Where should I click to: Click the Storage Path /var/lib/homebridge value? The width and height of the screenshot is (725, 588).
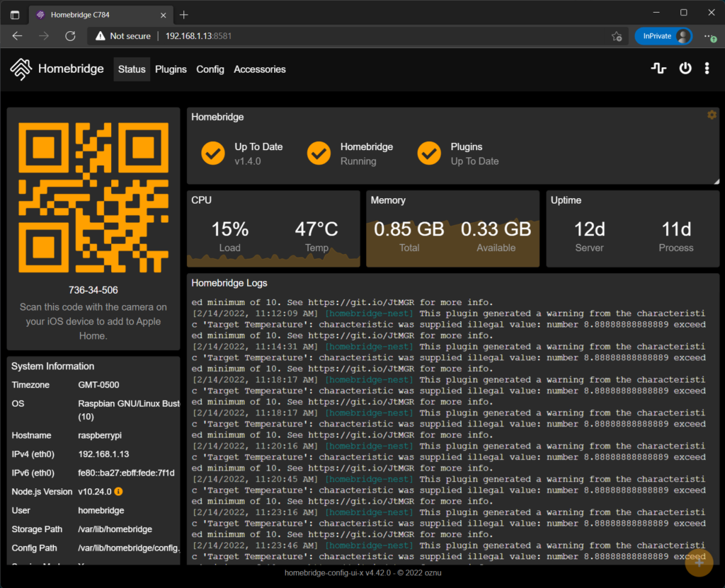(115, 529)
